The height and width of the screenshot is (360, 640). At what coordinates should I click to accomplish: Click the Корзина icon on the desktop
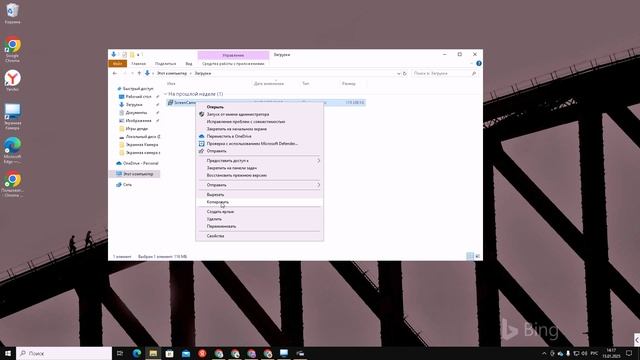pos(12,13)
